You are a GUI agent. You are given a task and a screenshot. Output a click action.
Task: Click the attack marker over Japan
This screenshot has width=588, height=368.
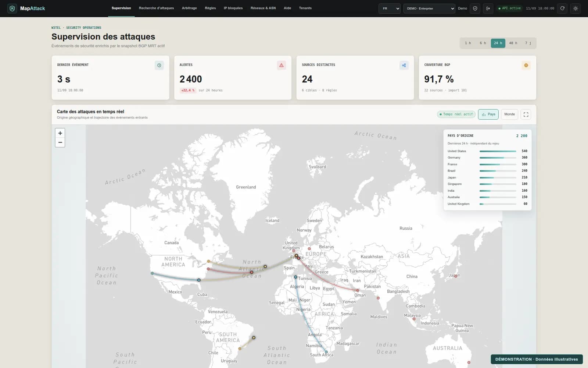coord(456,276)
